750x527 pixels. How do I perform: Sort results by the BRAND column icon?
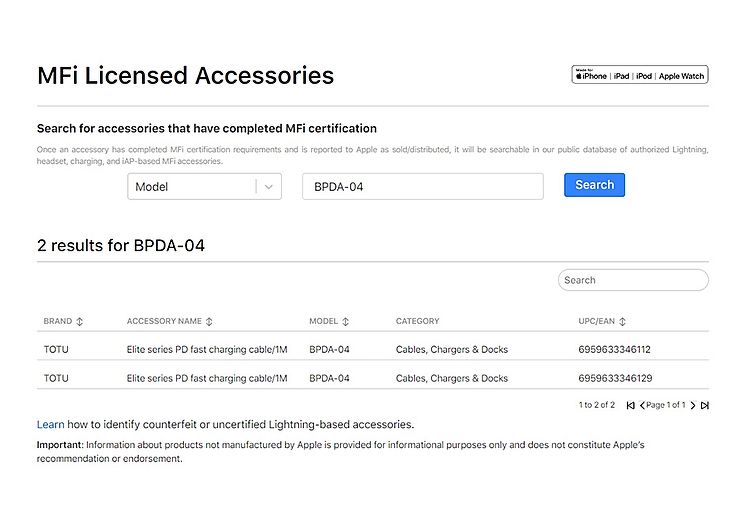pos(79,322)
